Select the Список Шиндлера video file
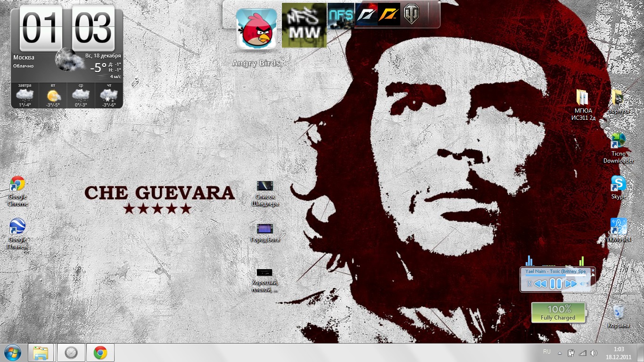Screen dimensions: 644x362 265,193
